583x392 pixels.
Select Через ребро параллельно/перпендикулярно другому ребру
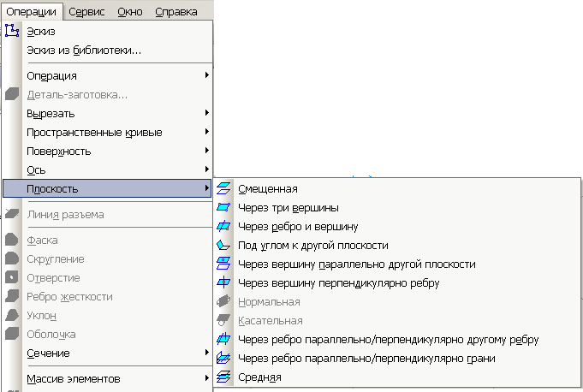tap(388, 340)
